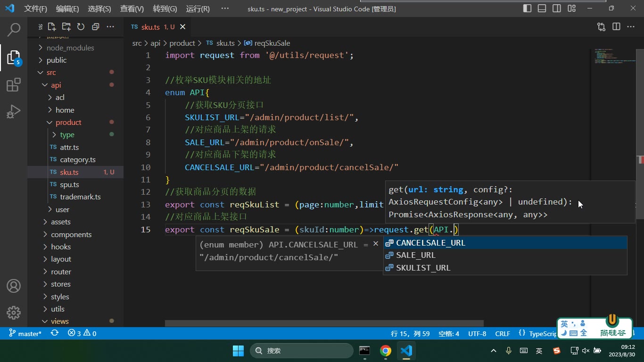Click the New Folder icon in explorer
This screenshot has height=362, width=644.
(66, 27)
